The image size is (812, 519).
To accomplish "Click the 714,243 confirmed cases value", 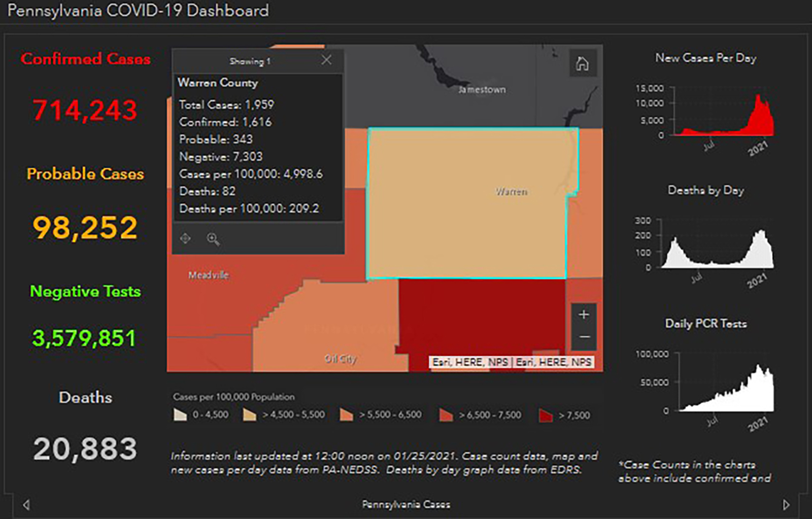I will pyautogui.click(x=85, y=110).
